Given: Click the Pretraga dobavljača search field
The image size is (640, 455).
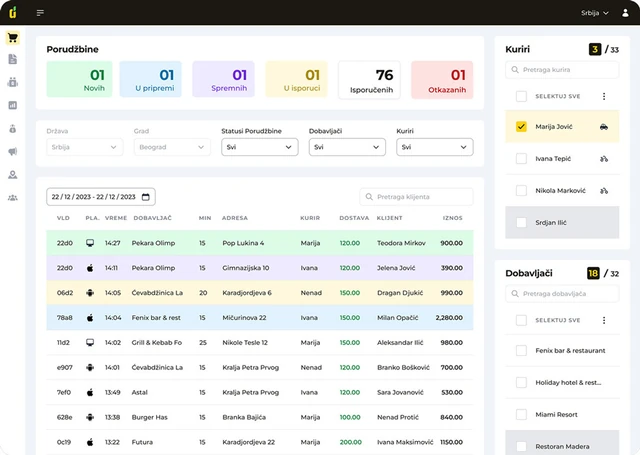Looking at the screenshot, I should 562,294.
